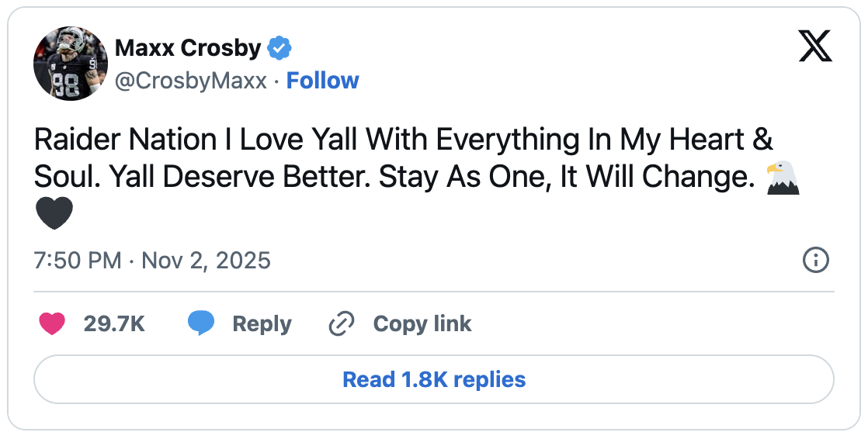Image resolution: width=868 pixels, height=439 pixels.
Task: Follow Maxx Crosby's account
Action: coord(322,81)
